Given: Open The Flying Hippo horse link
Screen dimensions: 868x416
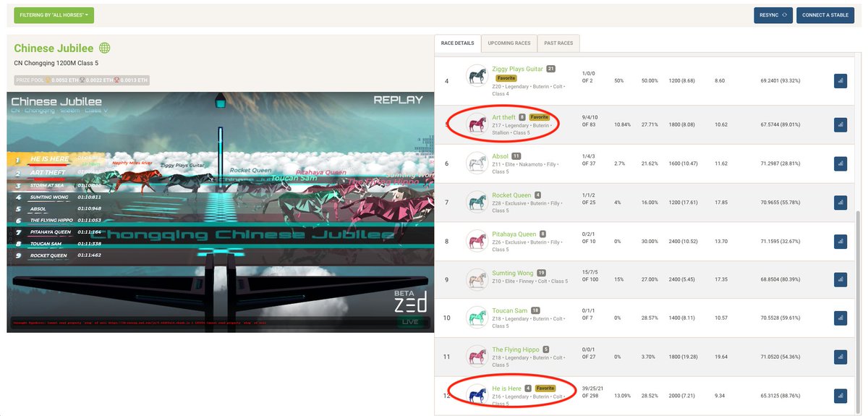Looking at the screenshot, I should pyautogui.click(x=515, y=350).
